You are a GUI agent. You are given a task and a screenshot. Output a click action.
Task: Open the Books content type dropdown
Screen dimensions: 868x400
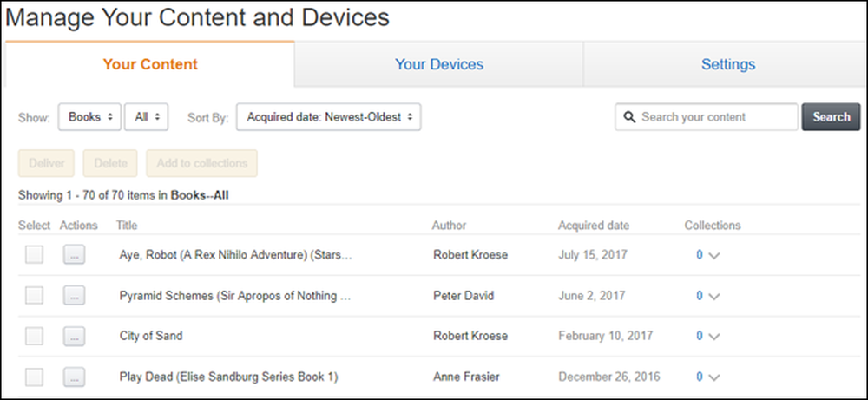[89, 117]
